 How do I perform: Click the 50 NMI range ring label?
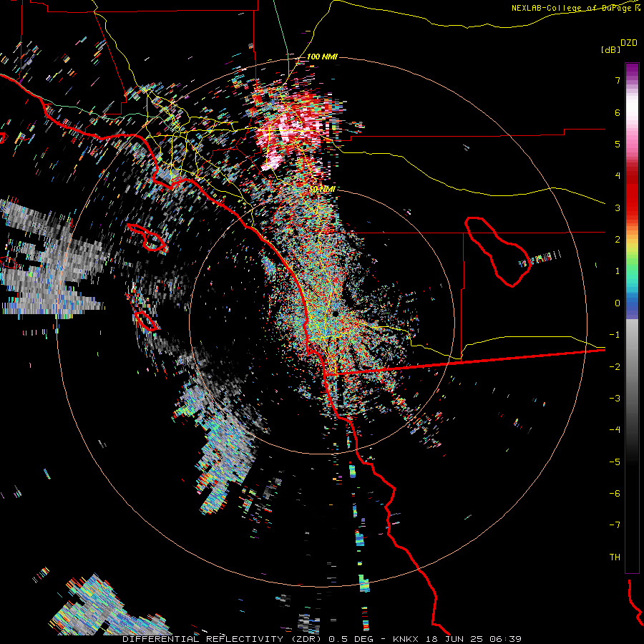pos(322,189)
